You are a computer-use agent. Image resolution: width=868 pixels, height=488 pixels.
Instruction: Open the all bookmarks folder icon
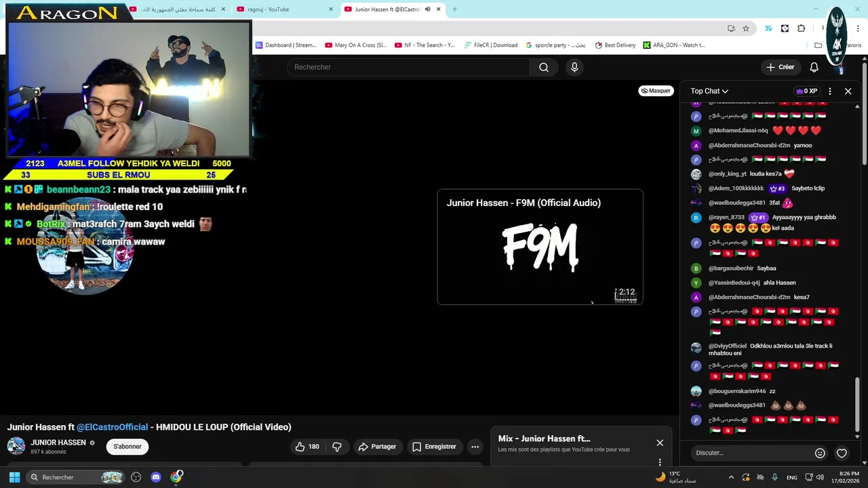pos(818,45)
